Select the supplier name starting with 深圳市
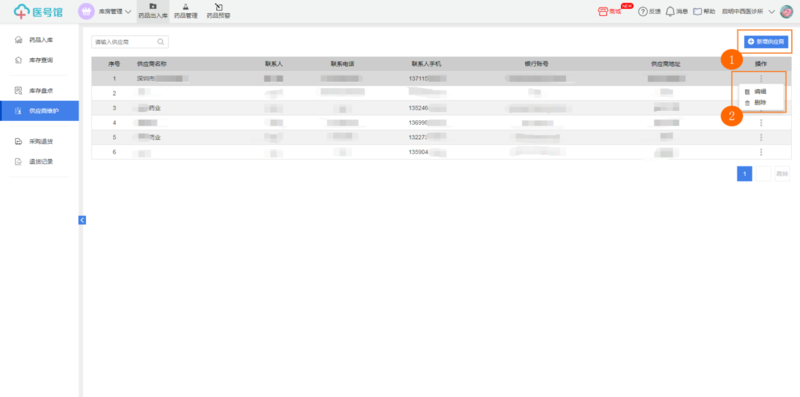Viewport: 800px width, 397px height. tap(163, 79)
